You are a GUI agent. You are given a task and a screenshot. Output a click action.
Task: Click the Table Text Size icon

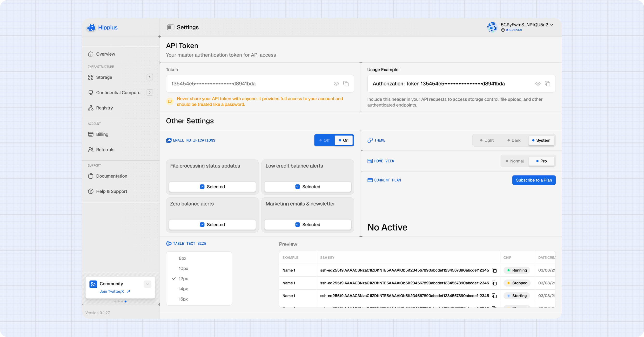[x=169, y=243]
